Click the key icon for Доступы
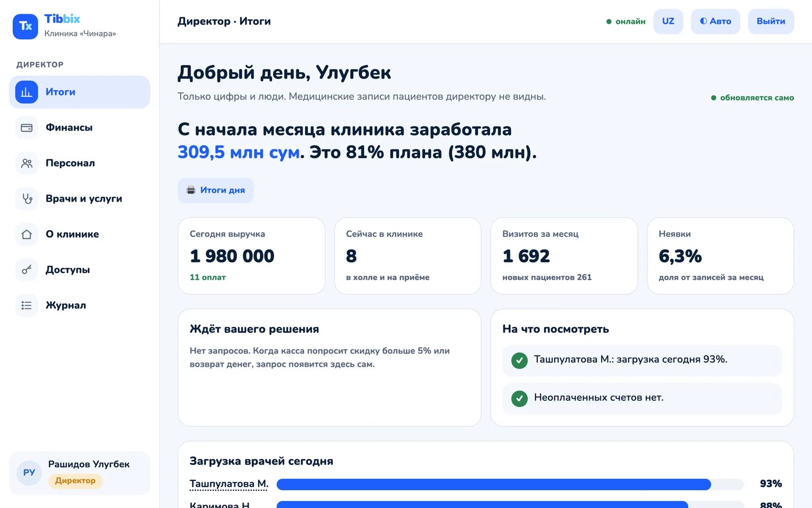812x508 pixels. pos(26,270)
